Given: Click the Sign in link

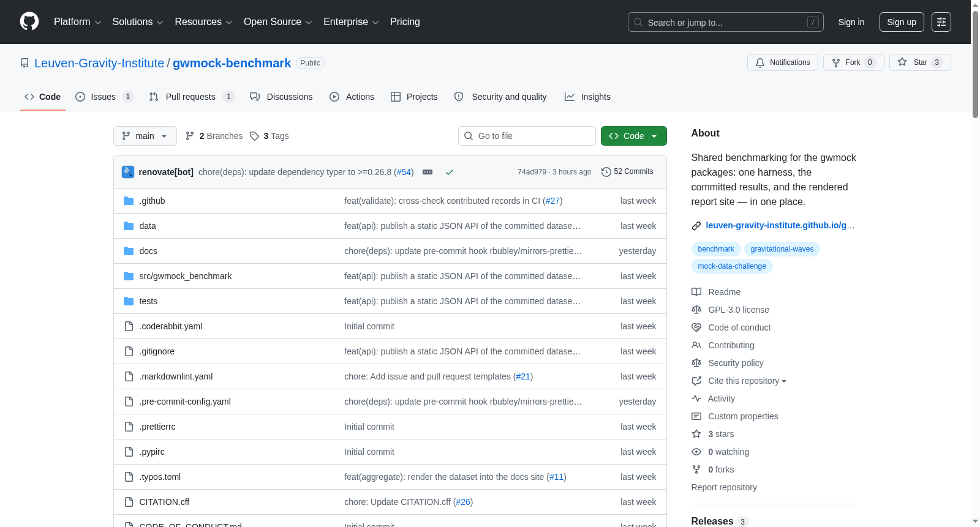Looking at the screenshot, I should click(x=851, y=22).
